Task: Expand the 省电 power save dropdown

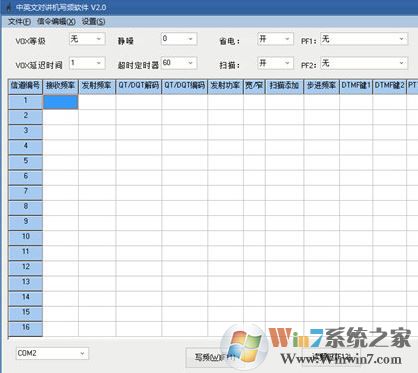Action: click(275, 39)
